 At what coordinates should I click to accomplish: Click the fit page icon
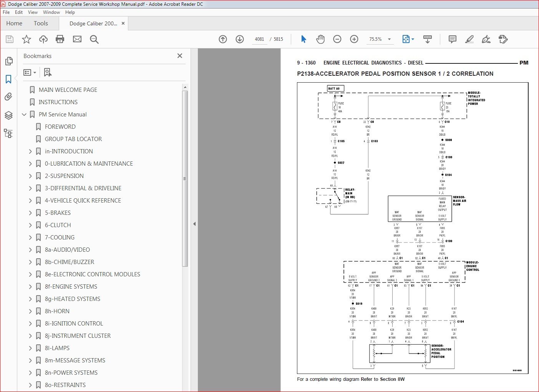click(x=406, y=39)
